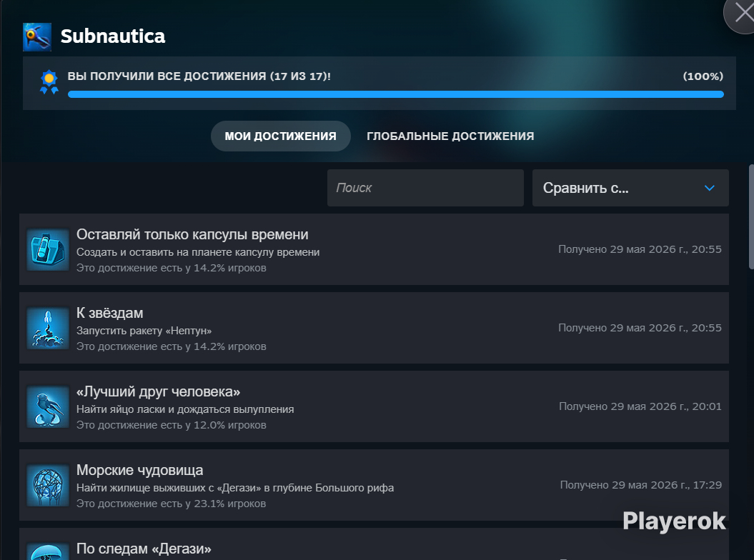Click the vertical scrollbar thumb
Image resolution: width=754 pixels, height=560 pixels.
[751, 217]
